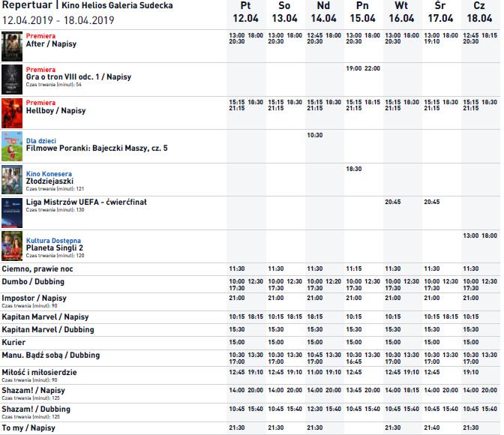Open the After / Napisy movie title

[x=51, y=43]
